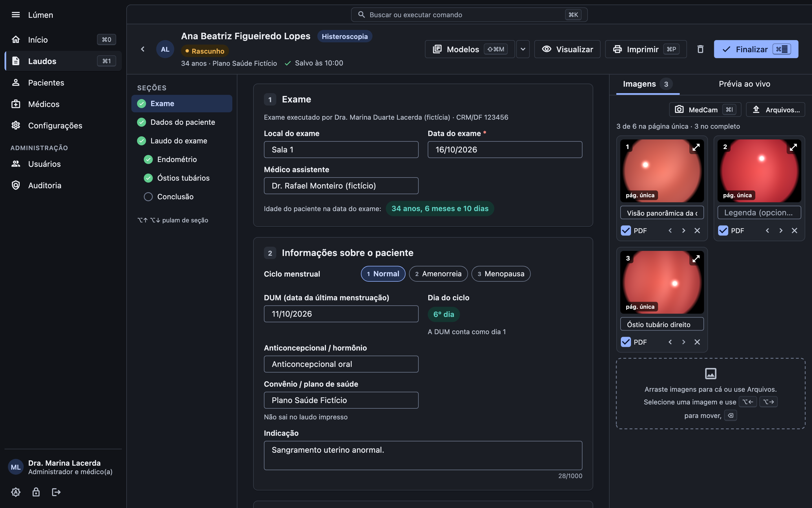Jump to the Exame section
Screen dimensions: 812x508
(182, 104)
